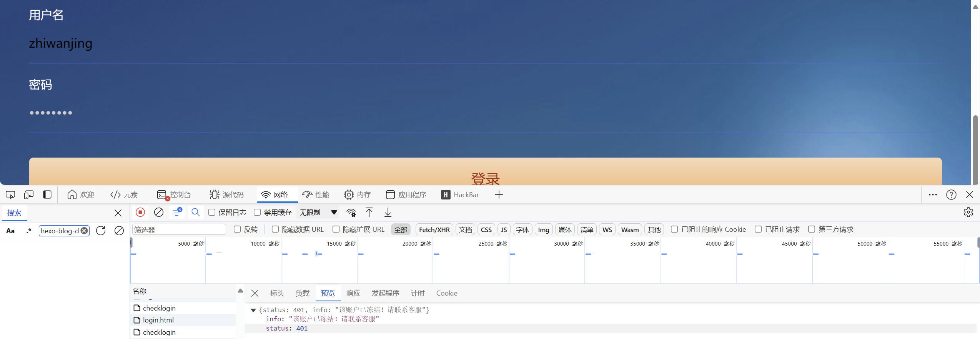Open the 响应 request detail tab
The width and height of the screenshot is (980, 339).
(353, 293)
